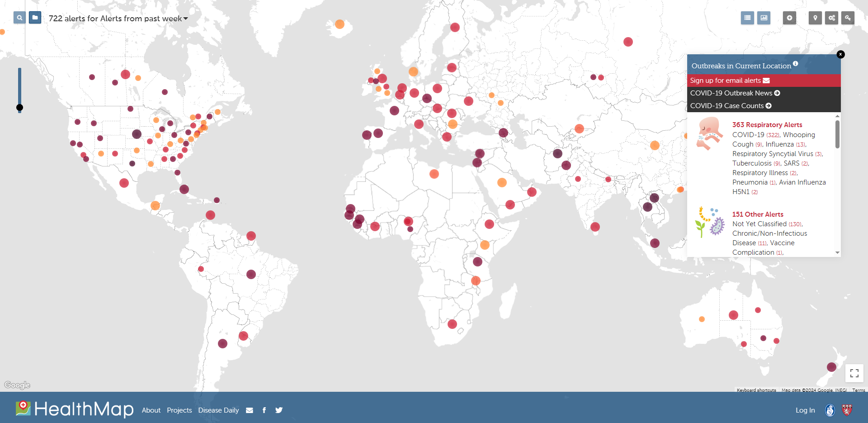Viewport: 868px width, 423px height.
Task: Switch to the alert list view icon
Action: click(x=747, y=18)
